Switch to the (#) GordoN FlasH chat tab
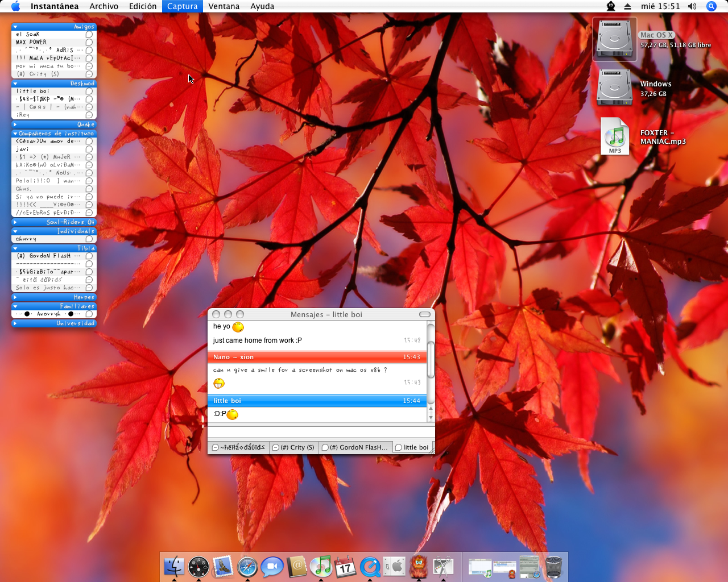Screen dimensions: 728x582 pos(355,447)
